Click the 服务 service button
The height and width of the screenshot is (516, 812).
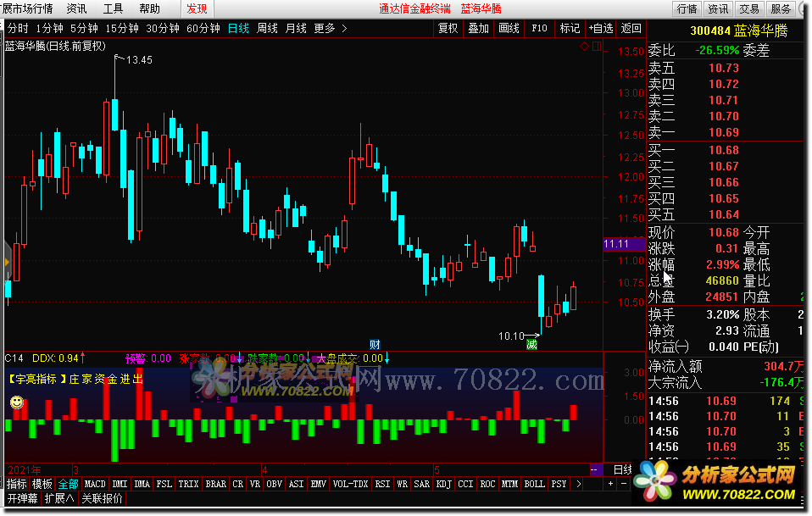coord(781,8)
